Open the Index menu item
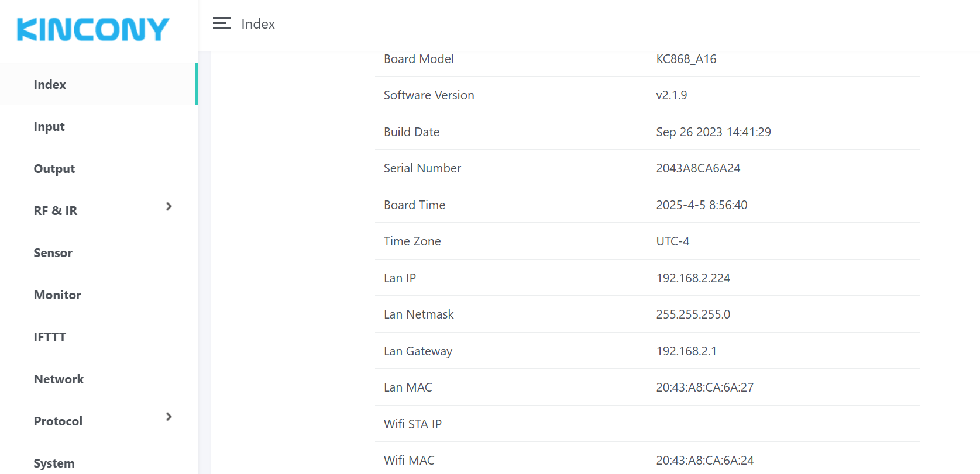The width and height of the screenshot is (980, 474). [x=50, y=85]
